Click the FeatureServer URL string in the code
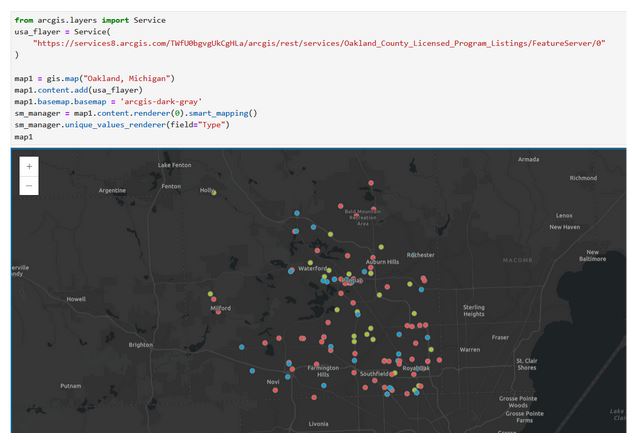 coord(319,43)
